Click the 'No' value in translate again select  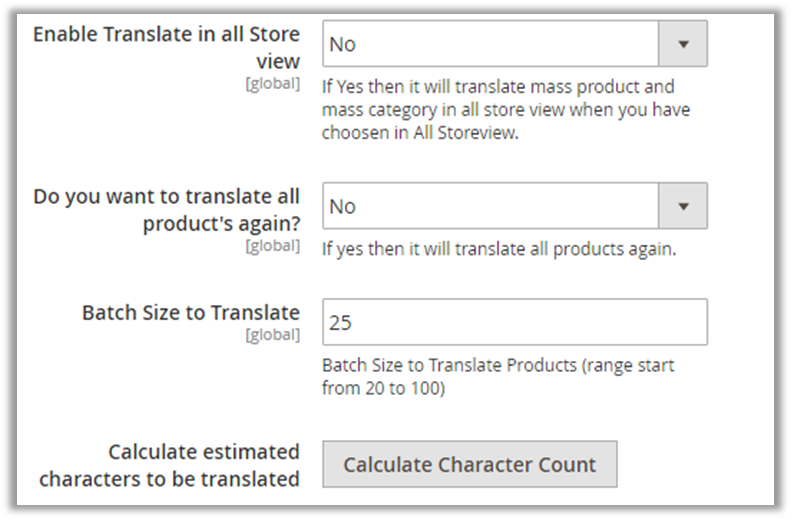click(342, 206)
